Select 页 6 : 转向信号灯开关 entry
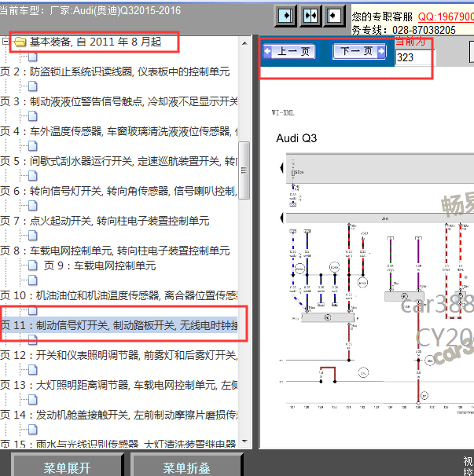 click(x=119, y=191)
